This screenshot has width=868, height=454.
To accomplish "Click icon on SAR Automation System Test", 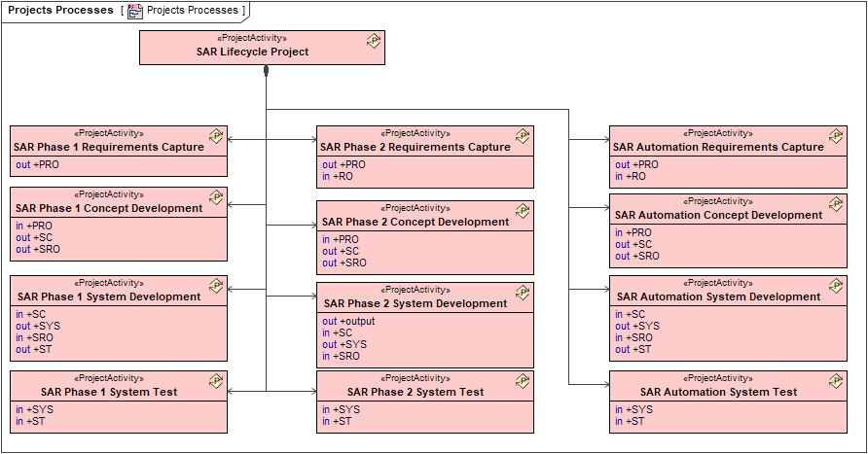I will [835, 381].
